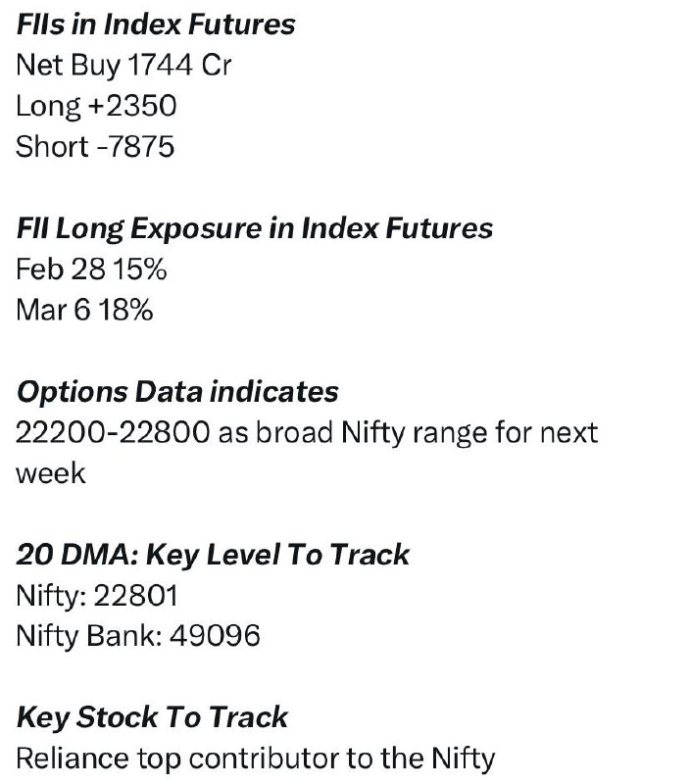Screen dimensions: 690x784
Task: Click the Feb 28 15% line
Action: [91, 269]
